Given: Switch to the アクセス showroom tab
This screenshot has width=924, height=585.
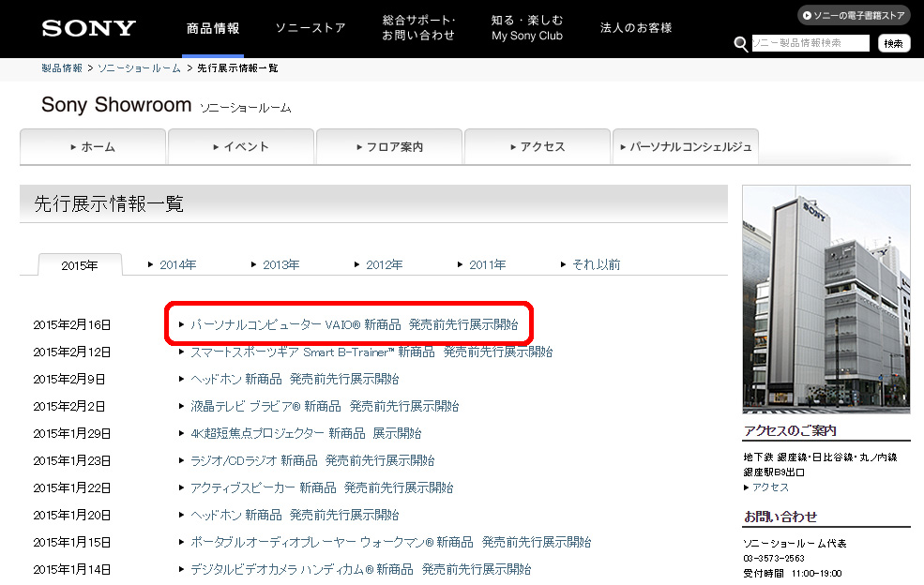Looking at the screenshot, I should 538,146.
